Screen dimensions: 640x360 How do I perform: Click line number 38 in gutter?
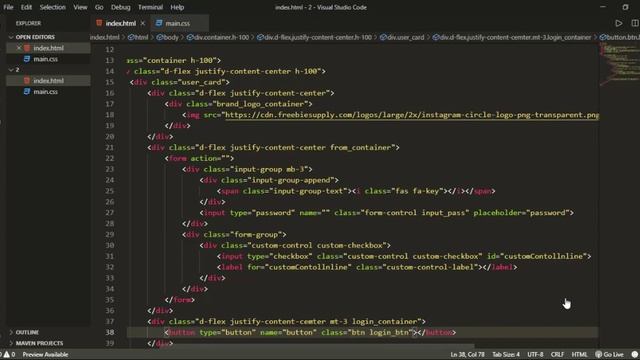click(x=109, y=332)
